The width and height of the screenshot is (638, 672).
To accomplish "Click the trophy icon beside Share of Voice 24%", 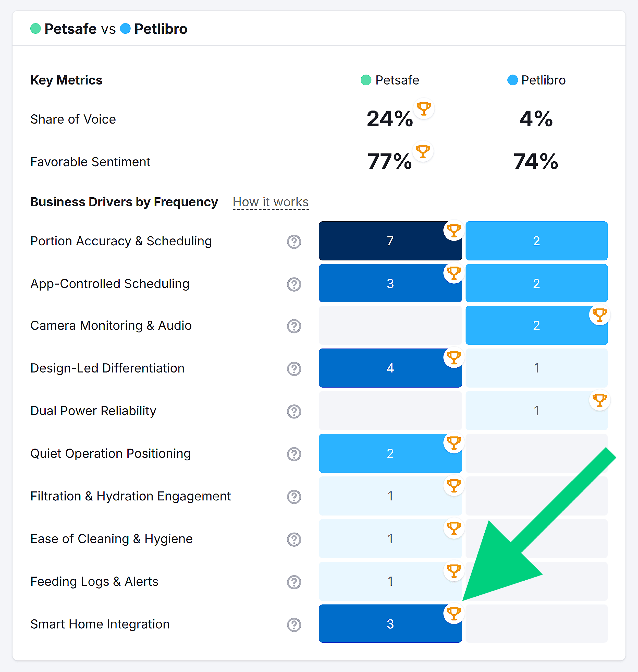I will click(423, 109).
